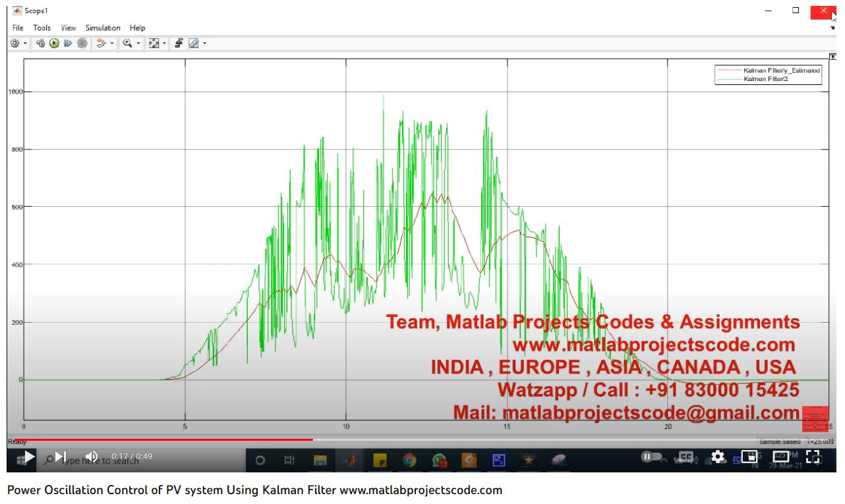The height and width of the screenshot is (504, 845).
Task: Open Task View in the taskbar
Action: point(289,461)
